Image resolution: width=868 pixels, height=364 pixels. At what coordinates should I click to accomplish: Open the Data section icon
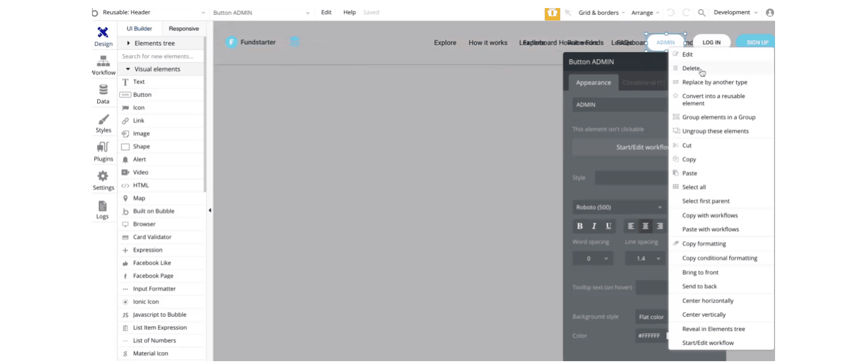(x=103, y=90)
